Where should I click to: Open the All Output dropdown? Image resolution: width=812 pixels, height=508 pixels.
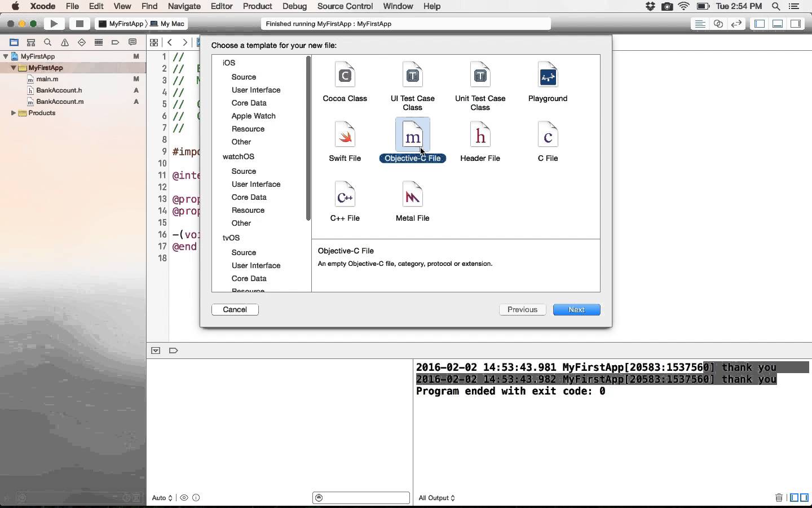(x=437, y=498)
